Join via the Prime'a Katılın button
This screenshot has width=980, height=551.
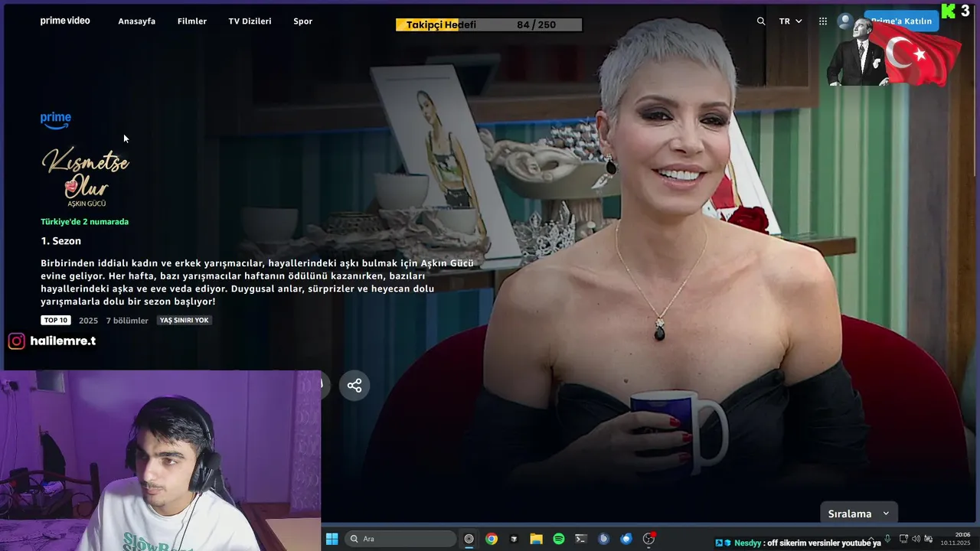pyautogui.click(x=901, y=21)
